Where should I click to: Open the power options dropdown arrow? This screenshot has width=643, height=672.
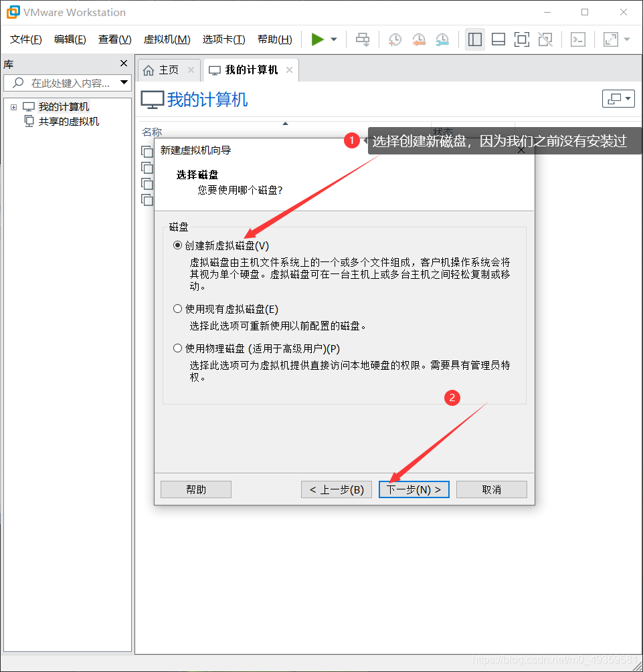tap(334, 39)
